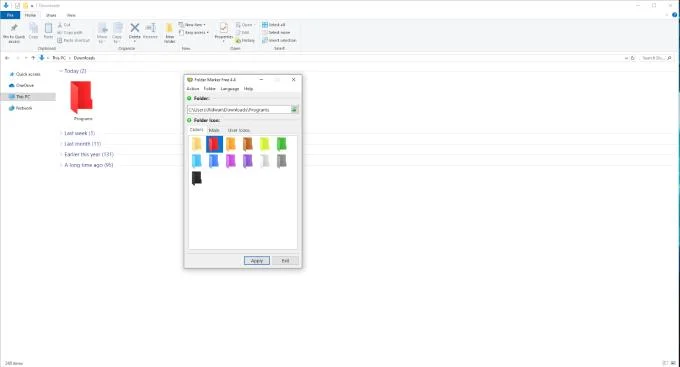Click Invert selection in the ribbon

coord(279,40)
